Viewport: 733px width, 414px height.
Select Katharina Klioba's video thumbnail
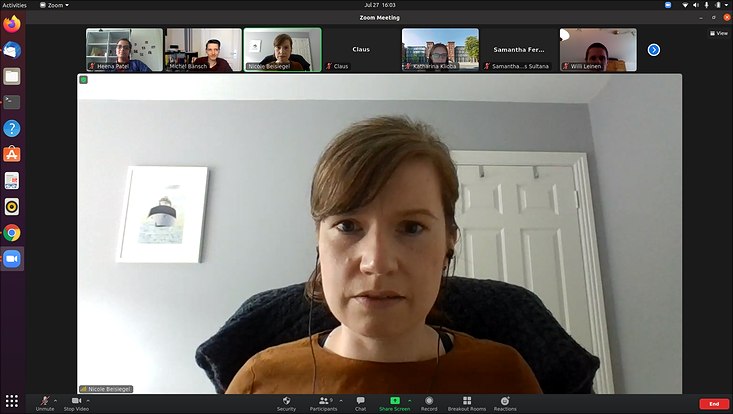tap(440, 50)
